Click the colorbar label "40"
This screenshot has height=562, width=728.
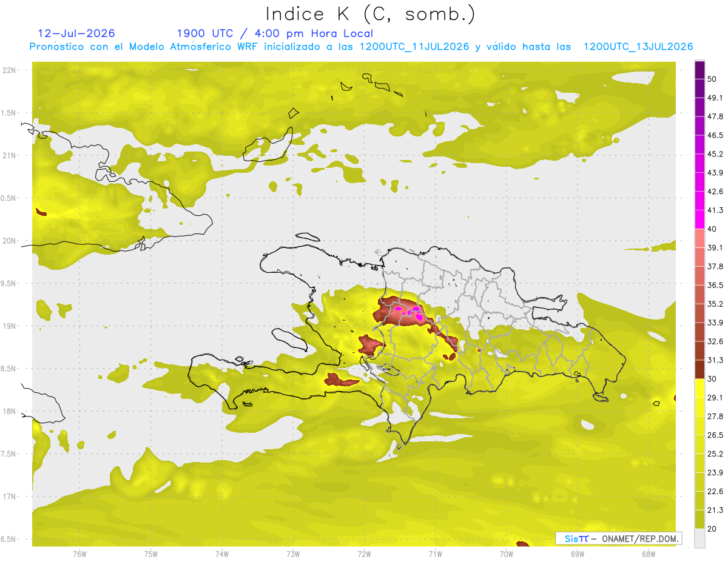click(713, 229)
